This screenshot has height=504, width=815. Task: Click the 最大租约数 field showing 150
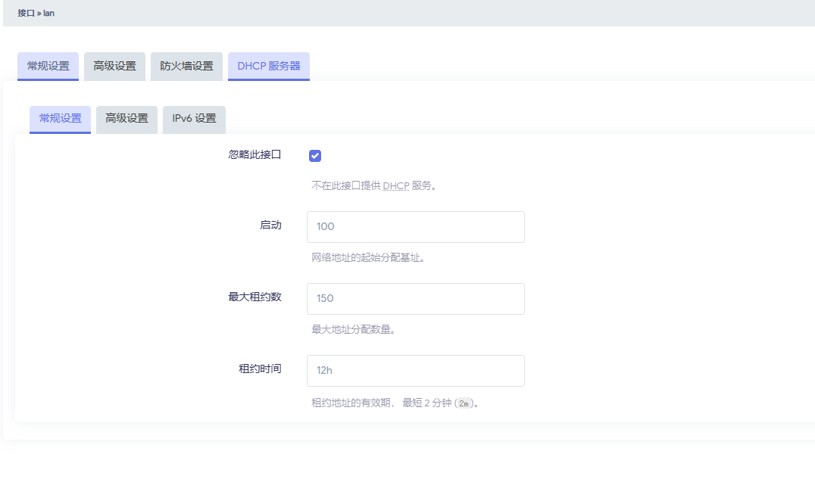(x=415, y=299)
